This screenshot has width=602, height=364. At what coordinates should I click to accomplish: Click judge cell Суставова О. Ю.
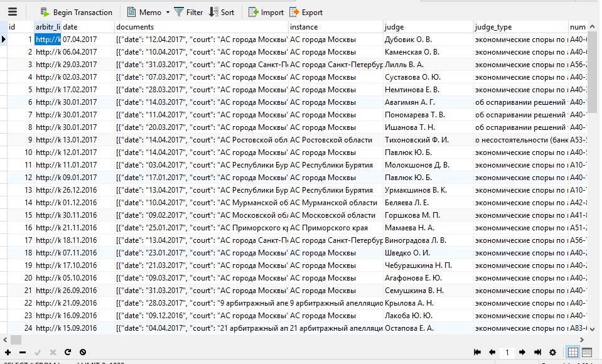tap(428, 77)
